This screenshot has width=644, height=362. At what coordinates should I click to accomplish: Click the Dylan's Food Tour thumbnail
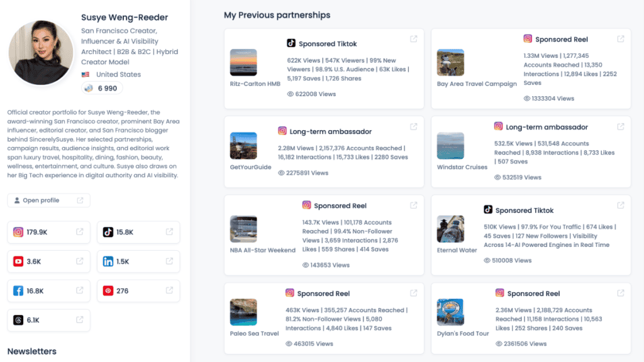[x=450, y=312]
